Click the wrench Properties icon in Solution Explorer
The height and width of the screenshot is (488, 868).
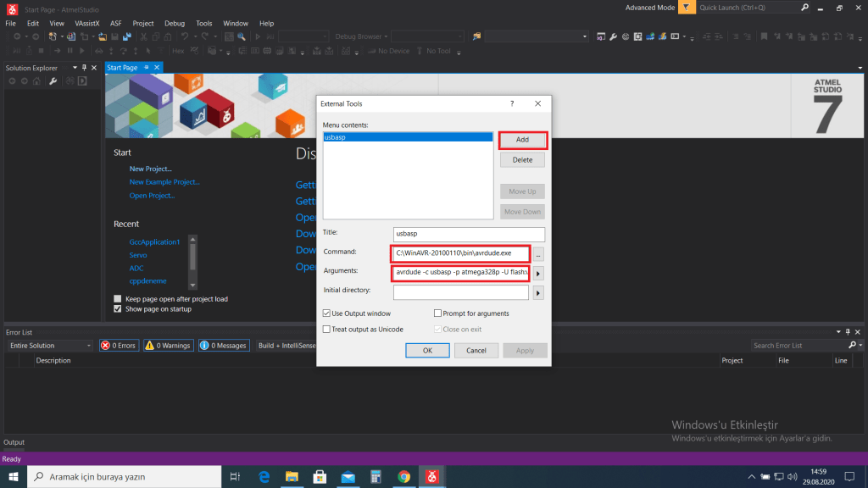[53, 81]
